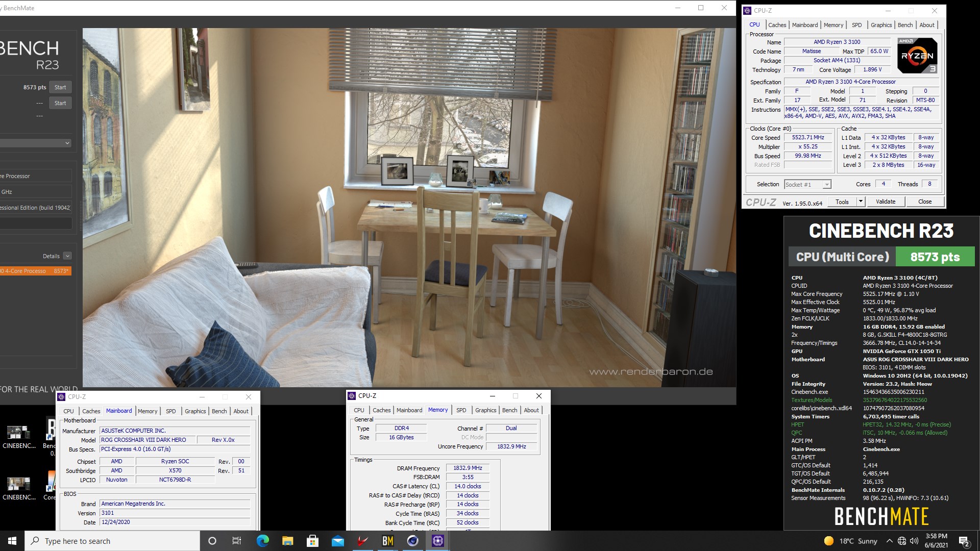
Task: Click the DRAM Frequency 1832.9 MHz value
Action: pyautogui.click(x=467, y=468)
